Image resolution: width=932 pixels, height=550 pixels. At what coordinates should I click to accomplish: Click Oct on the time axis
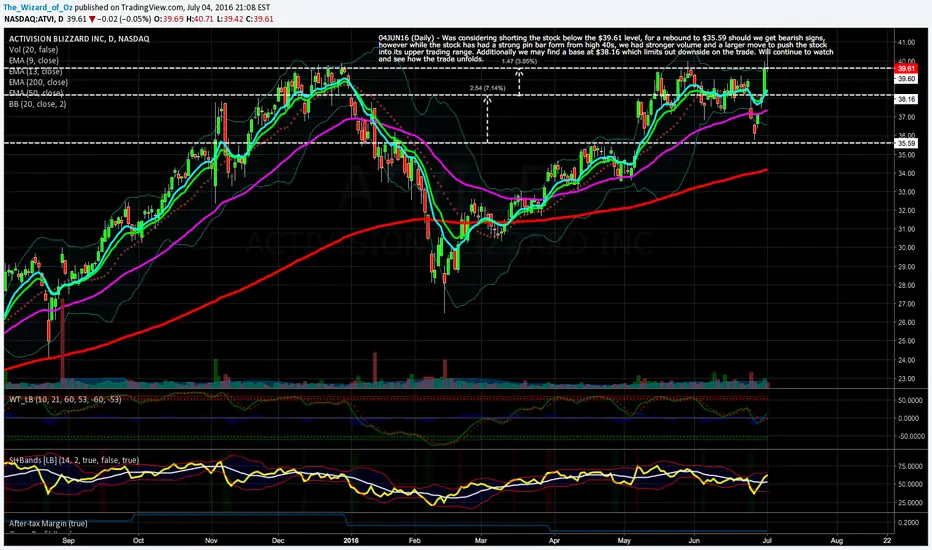pos(138,540)
